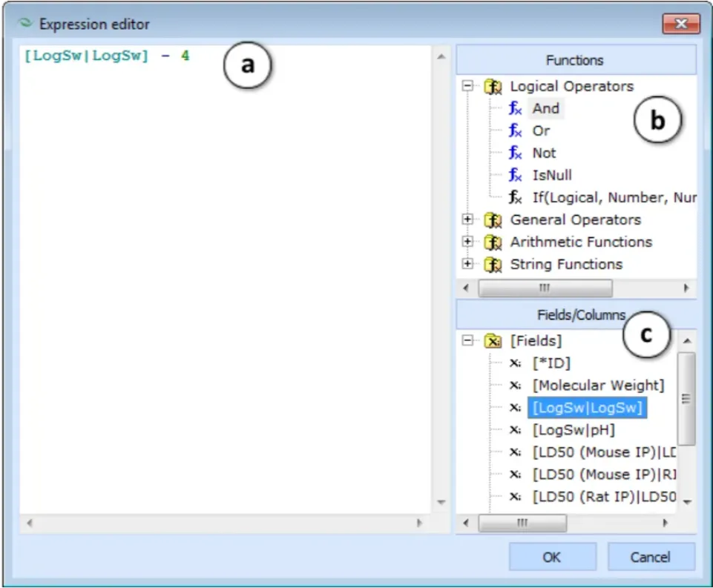The height and width of the screenshot is (588, 713).
Task: Click the x icon beside [Molecular Weight]
Action: click(x=515, y=386)
